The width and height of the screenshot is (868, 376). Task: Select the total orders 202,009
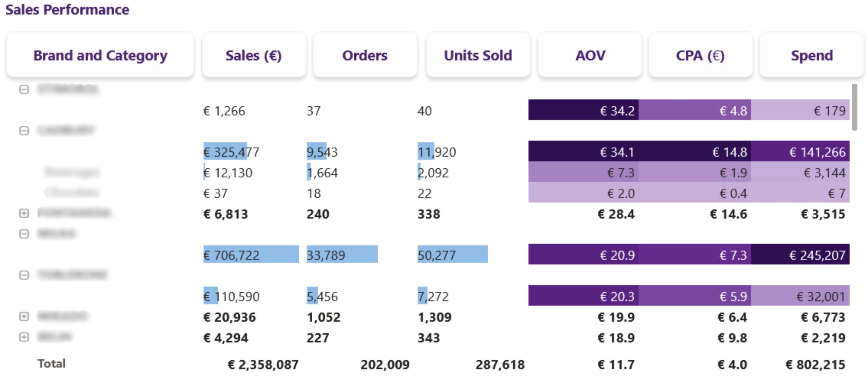click(385, 365)
